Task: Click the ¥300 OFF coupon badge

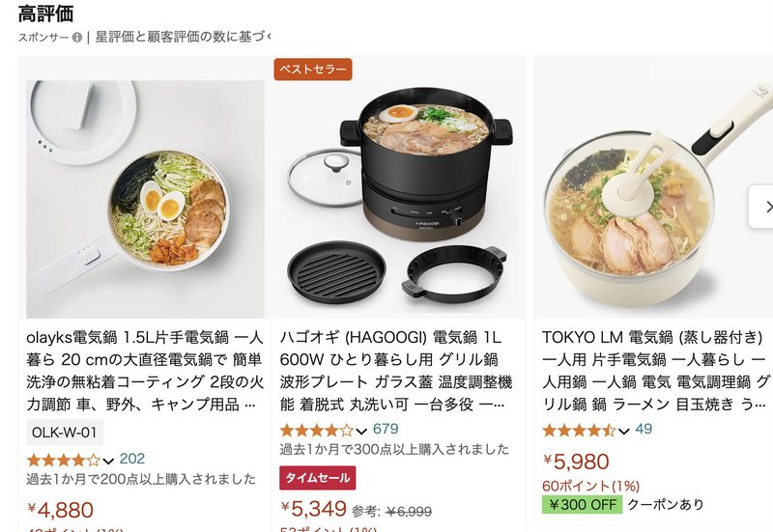Action: [583, 505]
